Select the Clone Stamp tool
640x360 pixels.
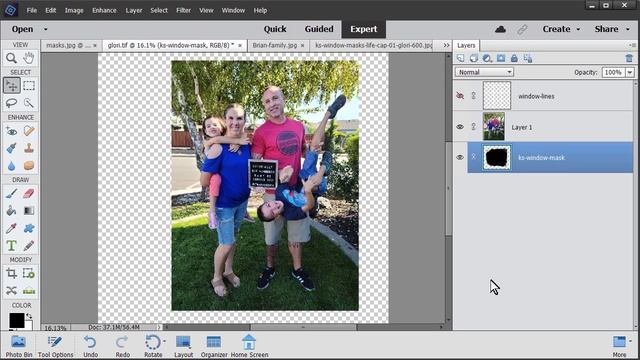click(29, 148)
